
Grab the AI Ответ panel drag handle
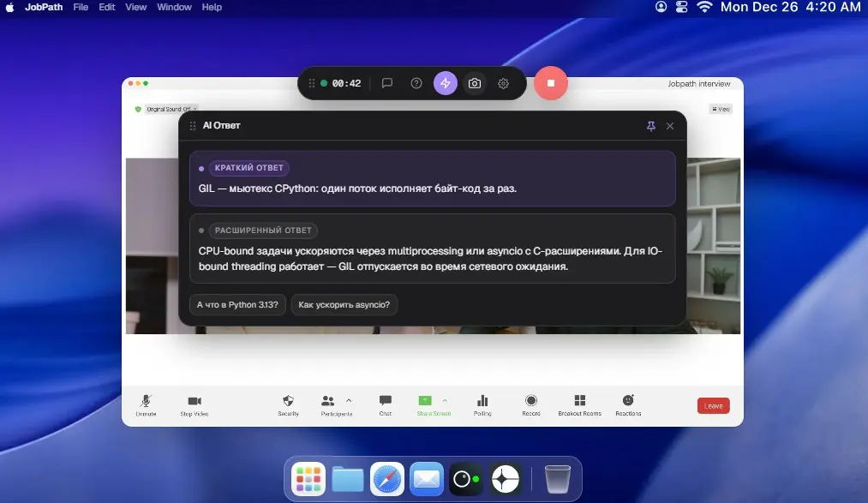[x=193, y=126]
